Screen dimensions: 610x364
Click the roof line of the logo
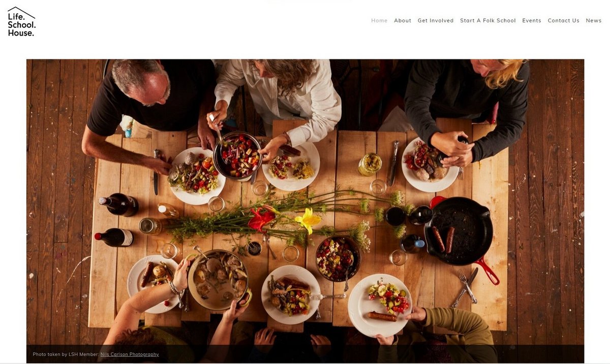click(x=21, y=13)
